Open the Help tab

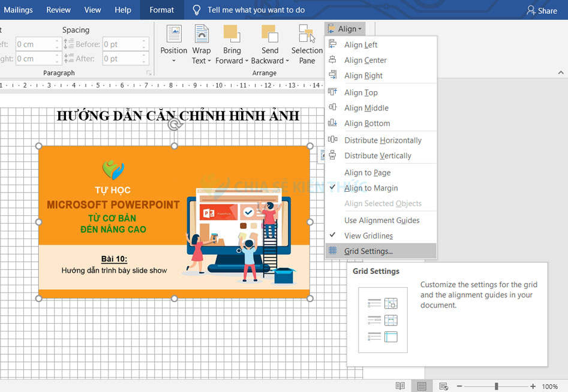click(123, 10)
